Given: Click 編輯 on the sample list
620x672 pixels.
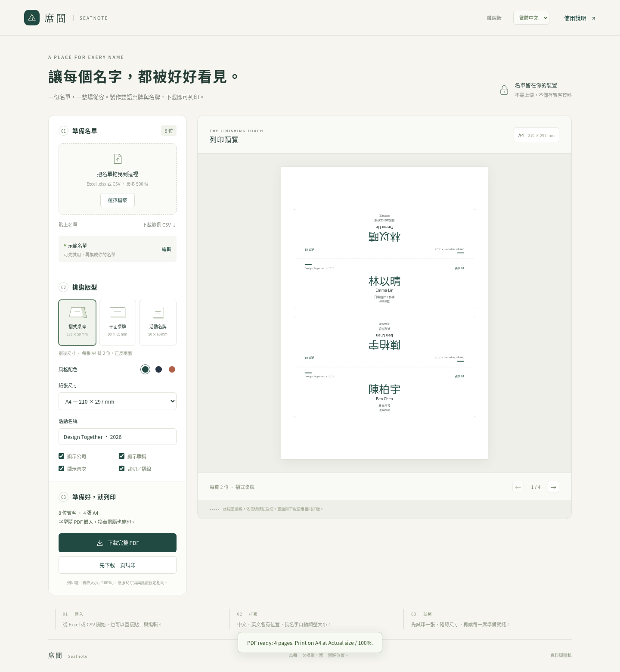Looking at the screenshot, I should [x=167, y=249].
